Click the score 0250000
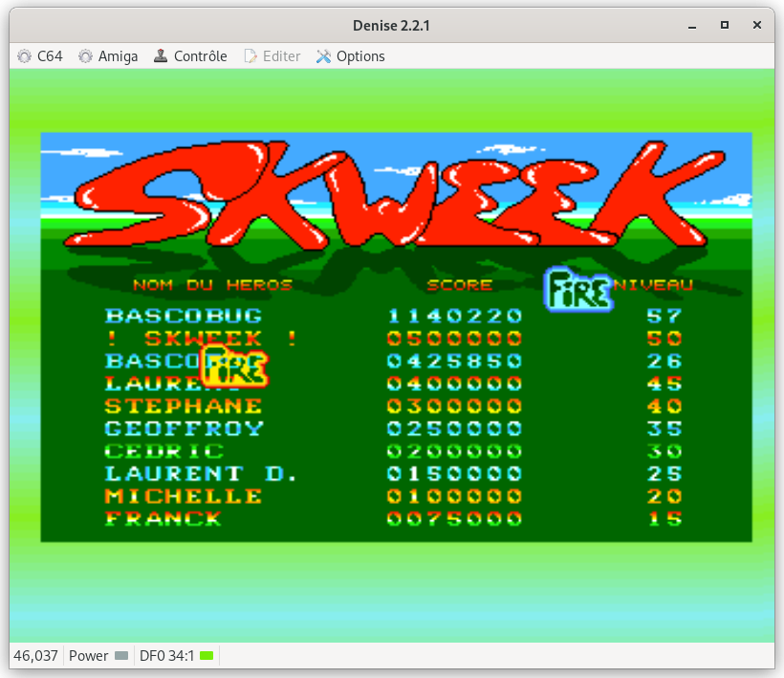 454,428
